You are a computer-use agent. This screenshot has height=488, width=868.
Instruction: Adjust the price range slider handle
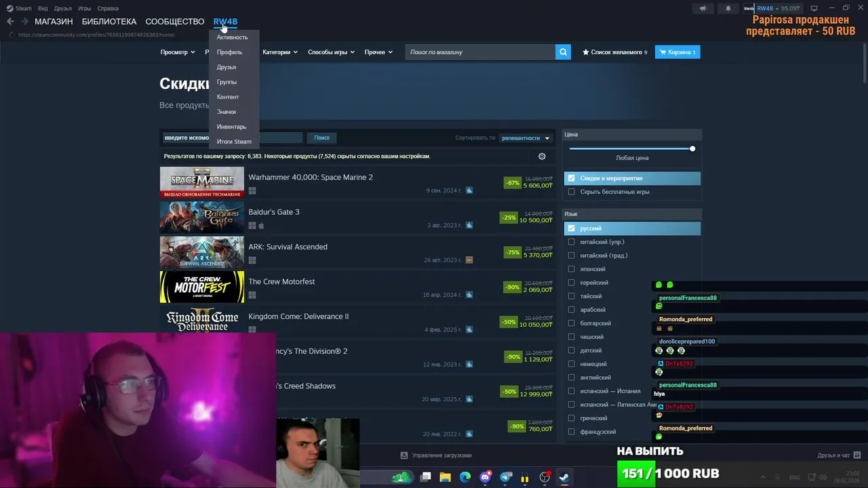pyautogui.click(x=692, y=148)
